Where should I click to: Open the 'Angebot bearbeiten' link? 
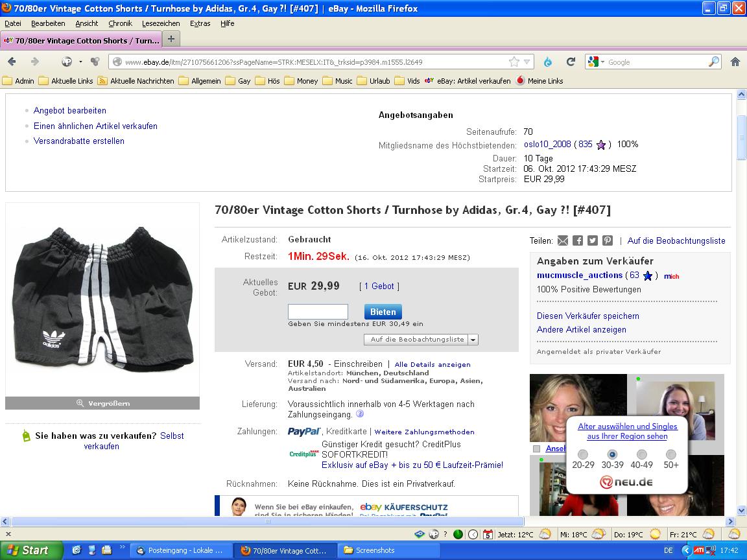70,111
